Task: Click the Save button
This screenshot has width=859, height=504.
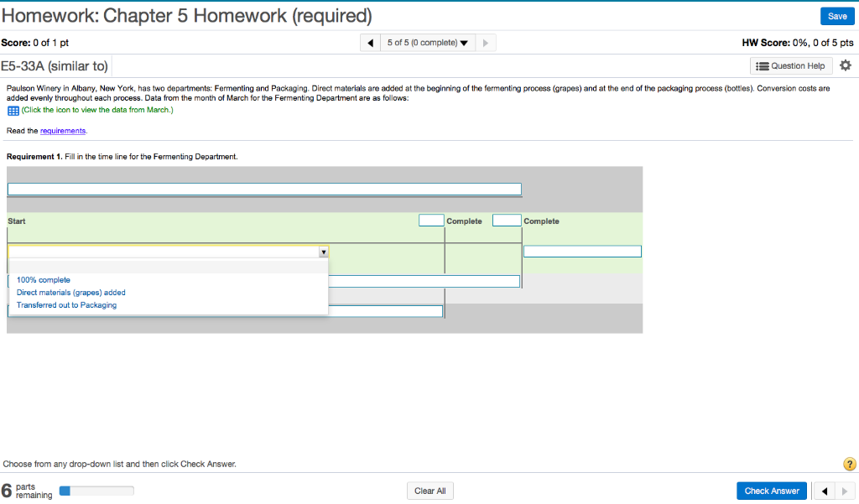Action: tap(837, 17)
